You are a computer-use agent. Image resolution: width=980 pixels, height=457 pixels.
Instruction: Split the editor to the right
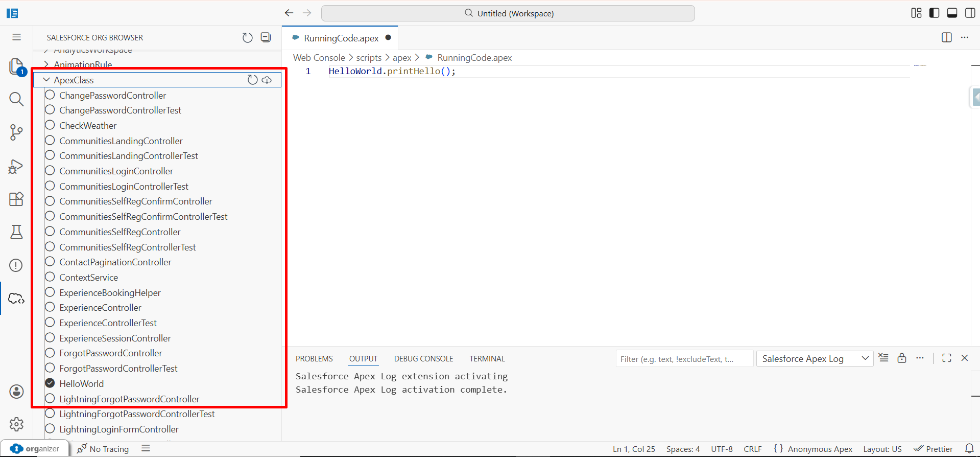pyautogui.click(x=946, y=37)
